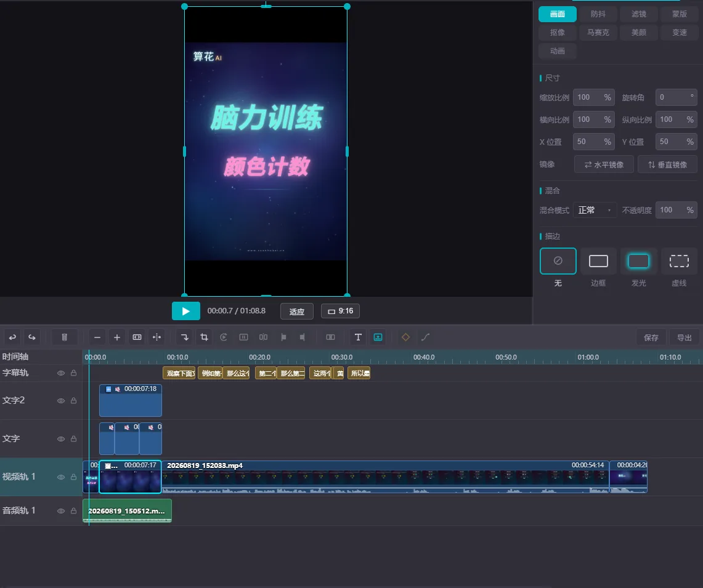Hide the 字幕轨 track with eye icon

[x=61, y=373]
